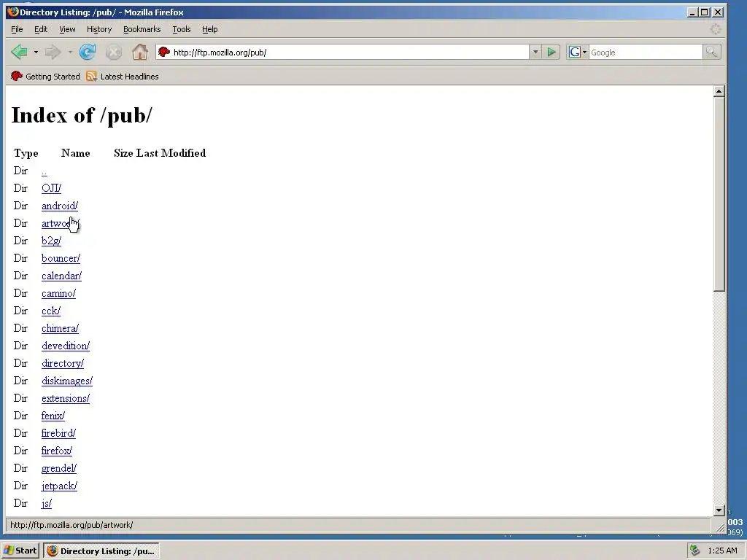Screen dimensions: 747x560
Task: Click the search magnifier icon
Action: point(712,52)
